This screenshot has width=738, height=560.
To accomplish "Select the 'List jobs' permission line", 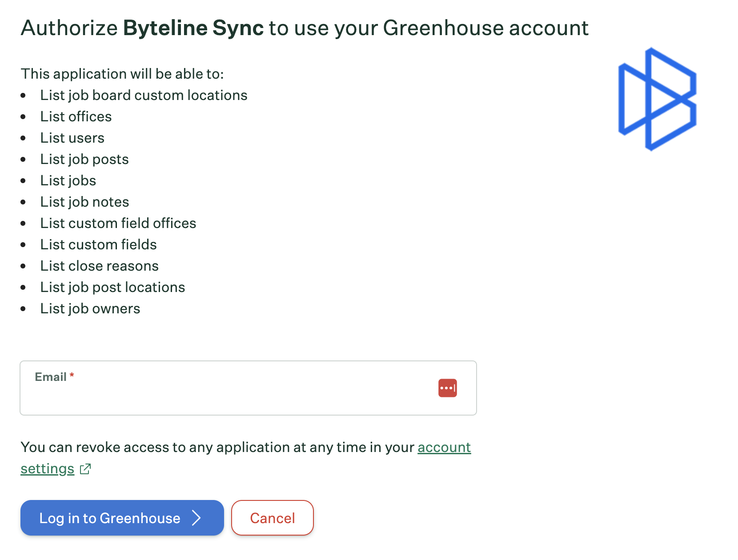I will (x=68, y=180).
